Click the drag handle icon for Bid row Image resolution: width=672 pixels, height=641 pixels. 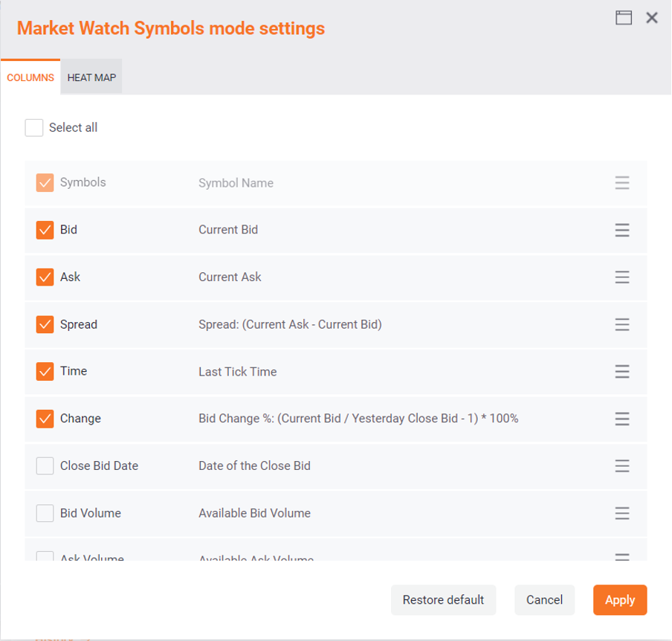pos(622,230)
